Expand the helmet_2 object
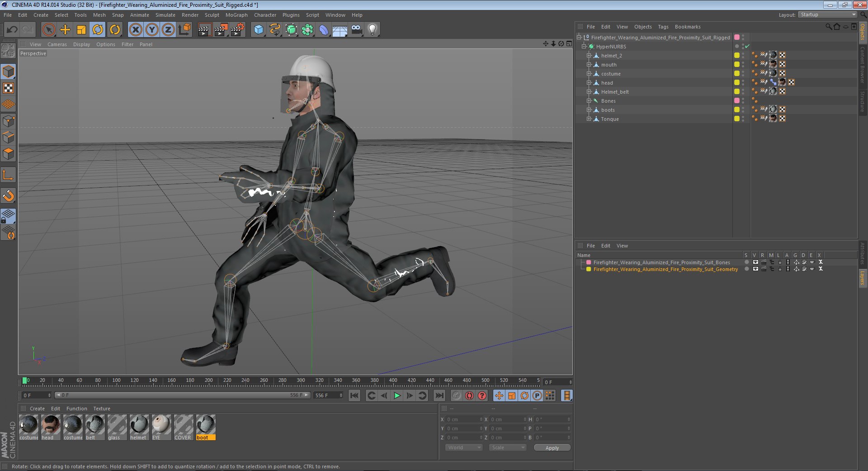The height and width of the screenshot is (471, 868). coord(589,56)
